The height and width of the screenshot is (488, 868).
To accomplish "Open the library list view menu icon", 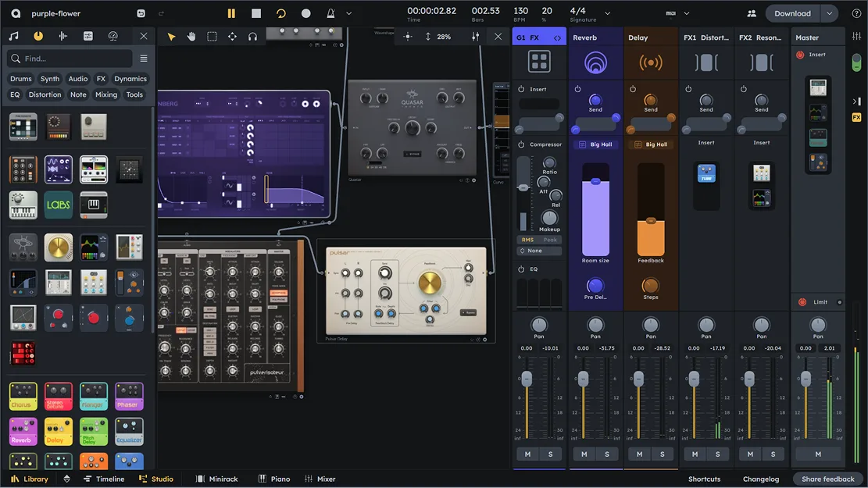I will click(144, 58).
